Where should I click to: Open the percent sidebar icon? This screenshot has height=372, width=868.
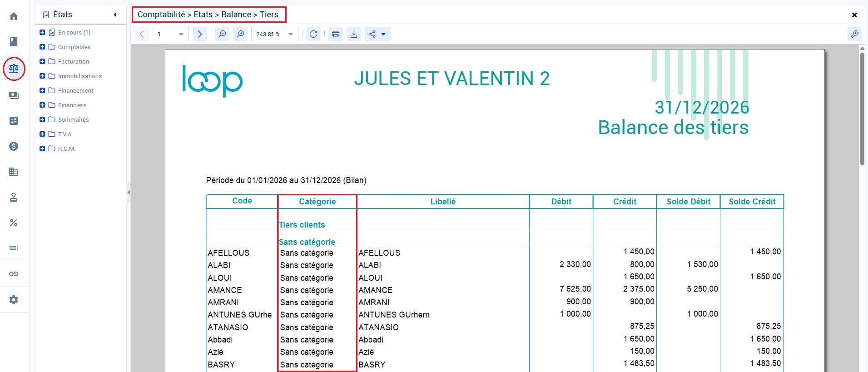14,223
